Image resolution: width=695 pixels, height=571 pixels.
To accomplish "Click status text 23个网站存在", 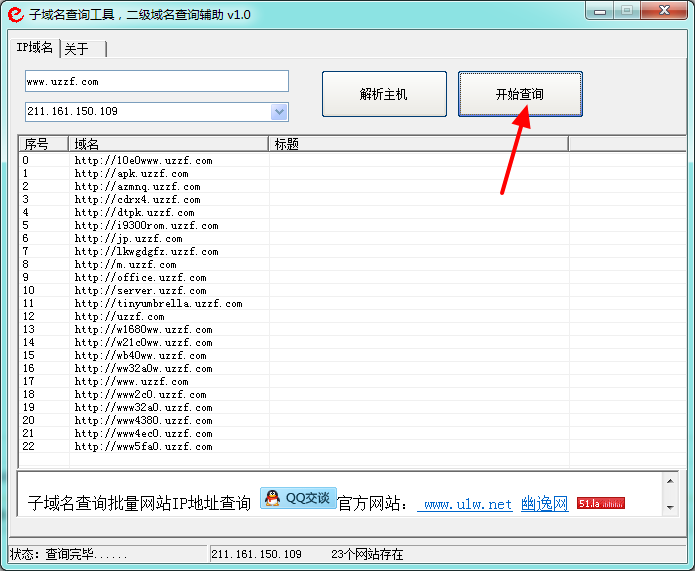I will 367,554.
